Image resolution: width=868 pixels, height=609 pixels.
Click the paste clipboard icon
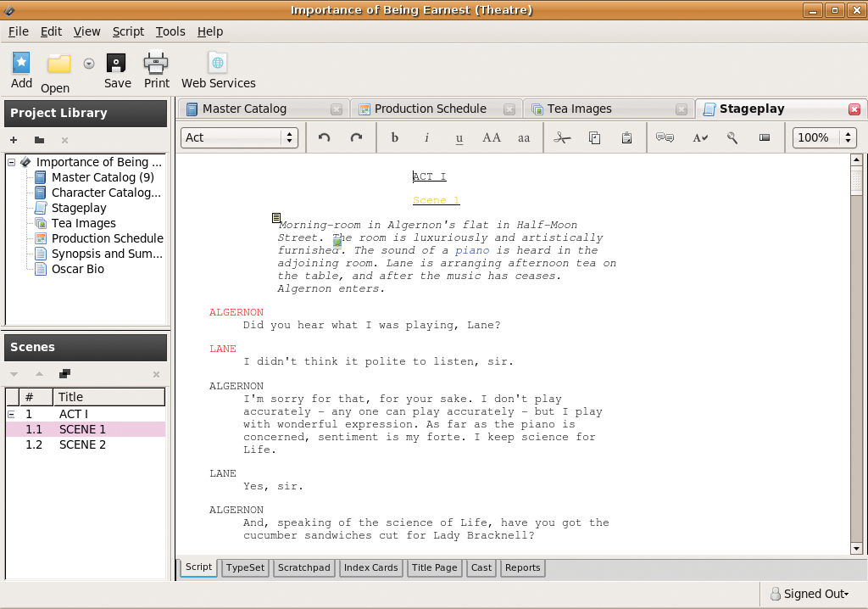coord(626,137)
